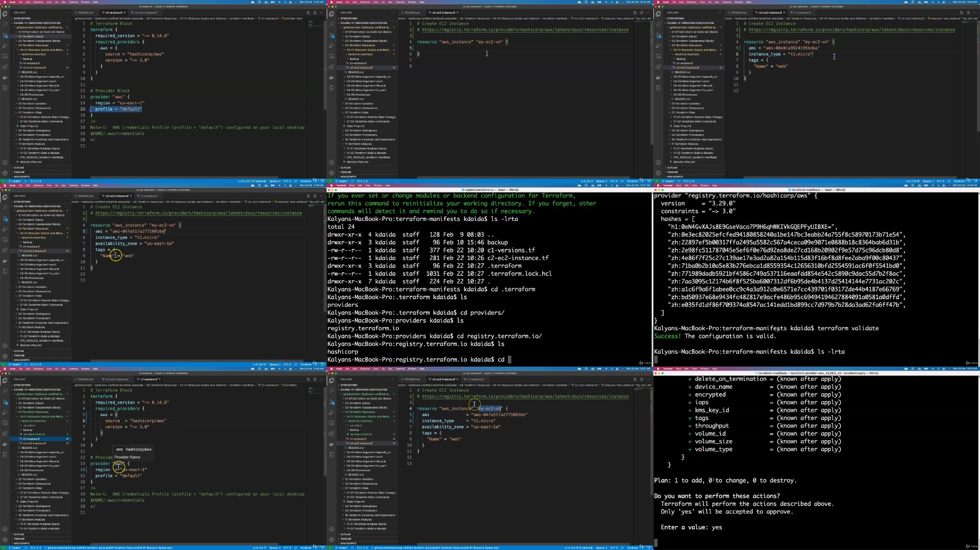Open editor More Actions ellipsis beside highlighted-profile-line code

coord(321,13)
